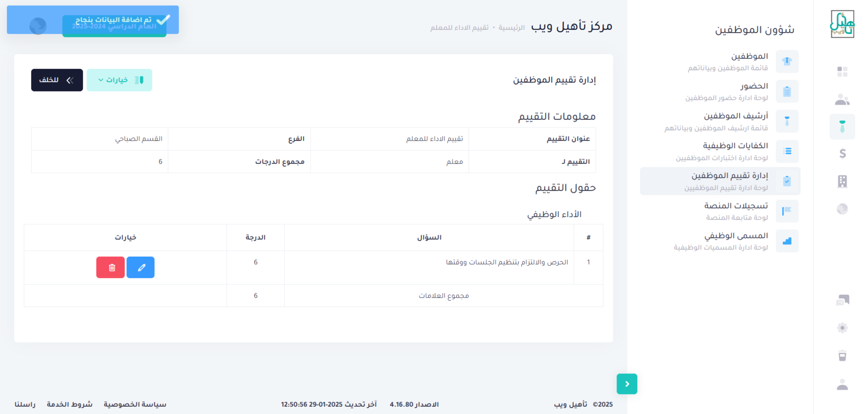Edit the question row with pencil button

tap(141, 267)
